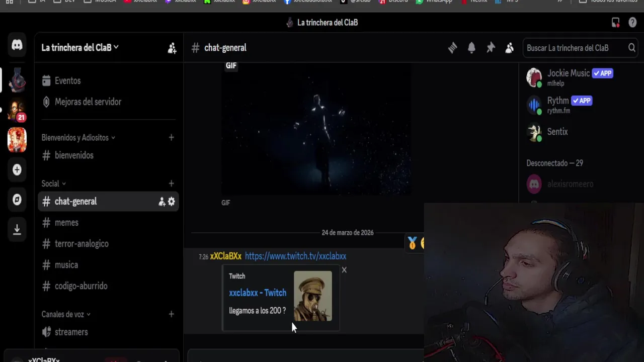
Task: Click the search magnifier icon
Action: [631, 48]
